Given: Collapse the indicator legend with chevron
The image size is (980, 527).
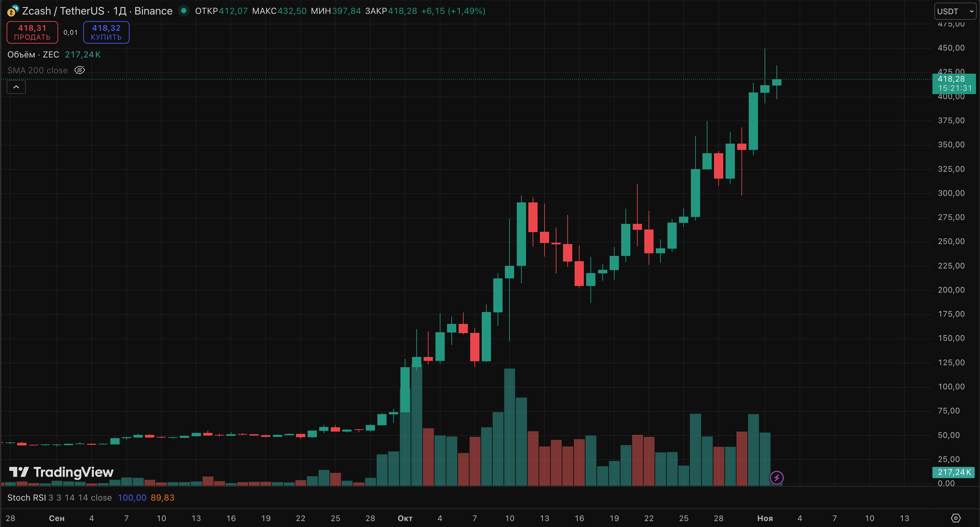Looking at the screenshot, I should (x=16, y=87).
